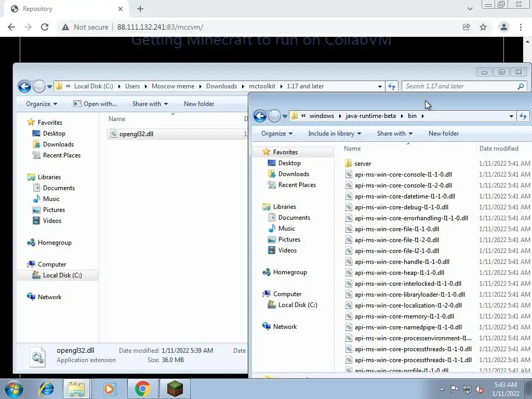
Task: Open the Chrome profile avatar
Action: pos(504,27)
